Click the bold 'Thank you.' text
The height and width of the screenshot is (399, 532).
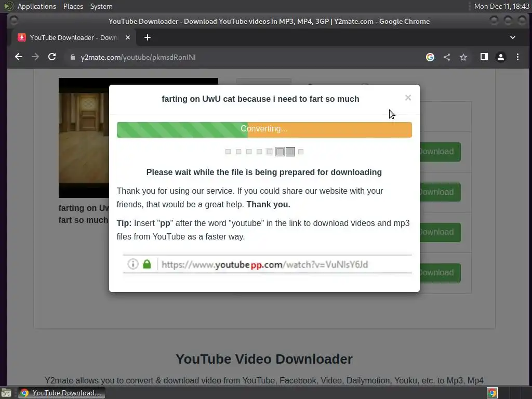point(269,205)
